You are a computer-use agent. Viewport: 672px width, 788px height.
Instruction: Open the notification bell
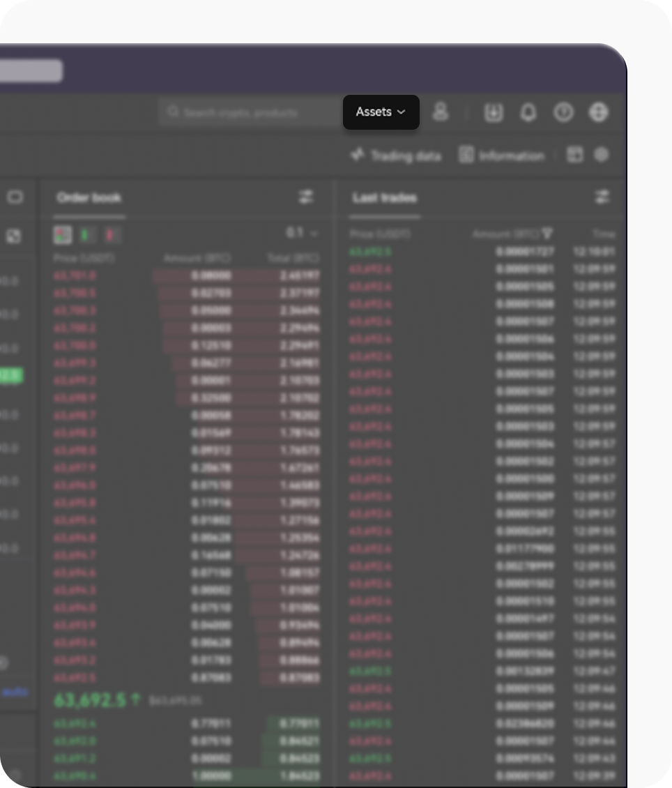pos(528,112)
